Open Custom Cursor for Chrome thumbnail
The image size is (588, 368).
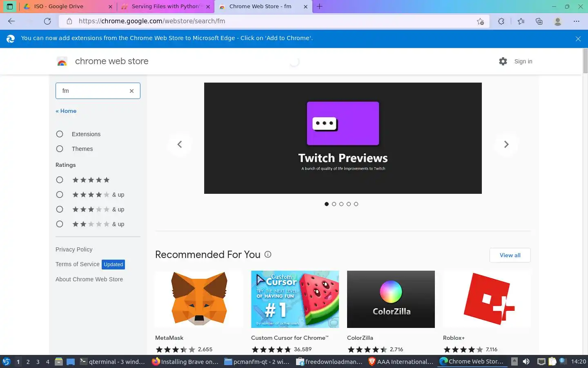click(295, 299)
